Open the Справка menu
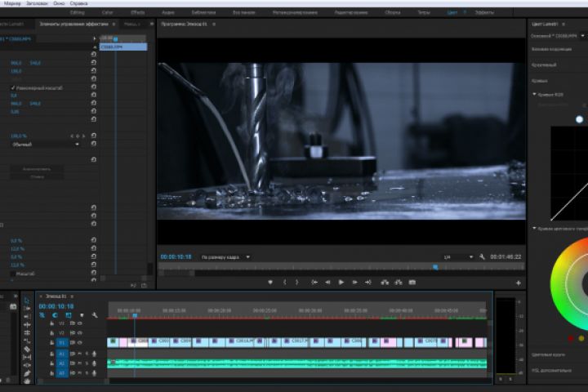 point(78,4)
